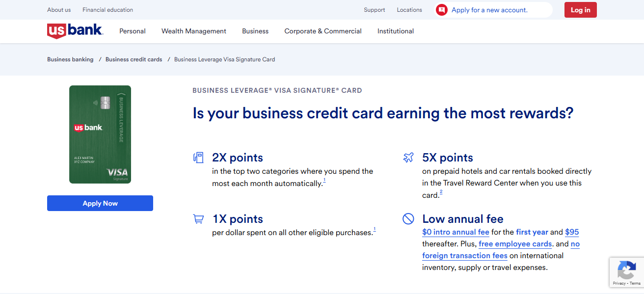Click the reCAPTCHA Terms link
Screen dimensions: 644x294
click(x=635, y=283)
